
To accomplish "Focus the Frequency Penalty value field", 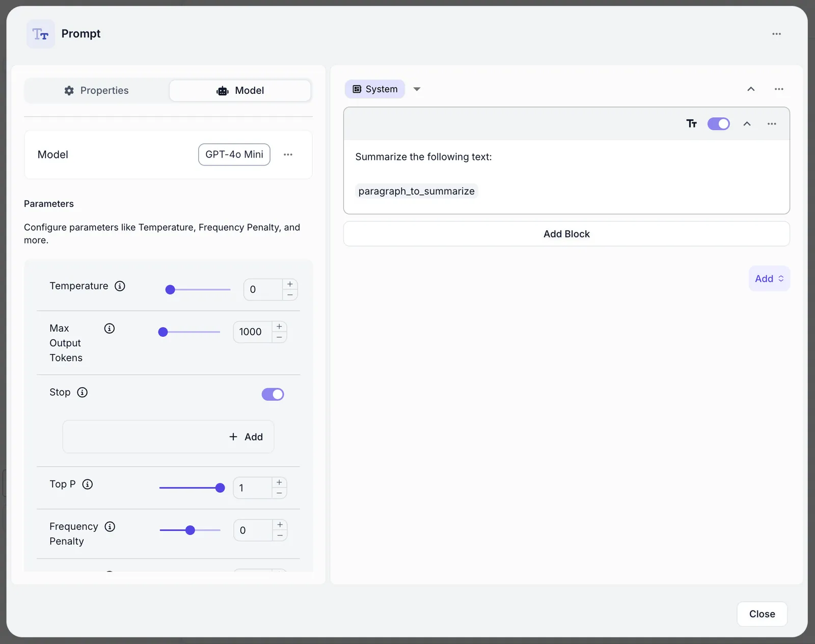I will point(253,530).
